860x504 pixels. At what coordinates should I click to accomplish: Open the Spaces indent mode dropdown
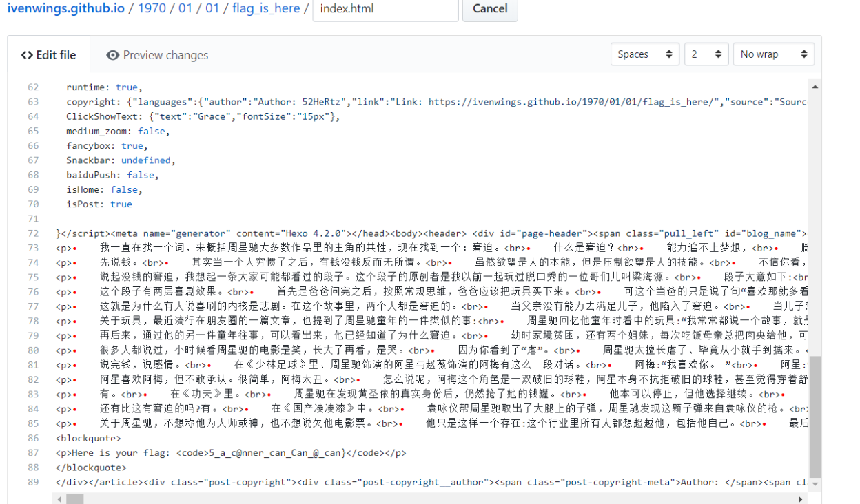pyautogui.click(x=645, y=54)
